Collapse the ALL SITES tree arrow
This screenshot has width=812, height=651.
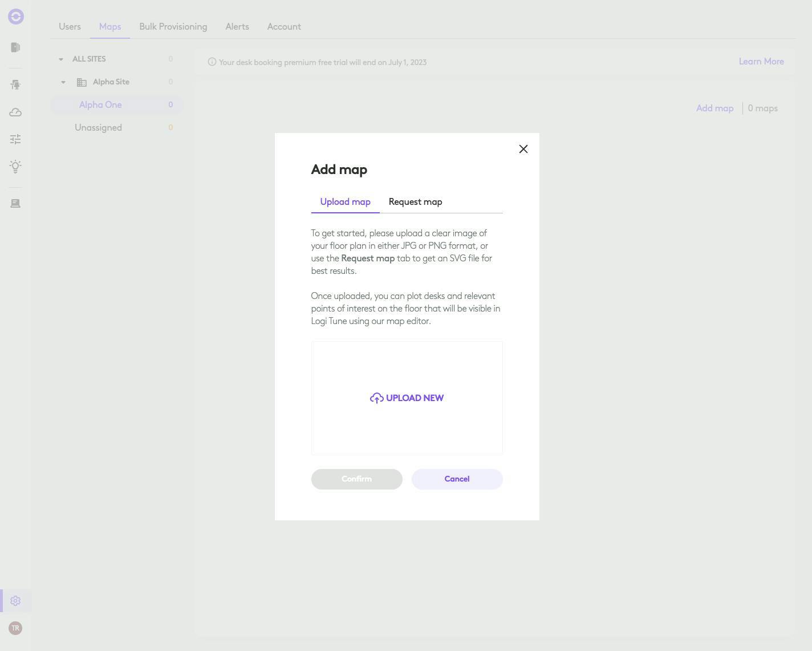click(61, 59)
